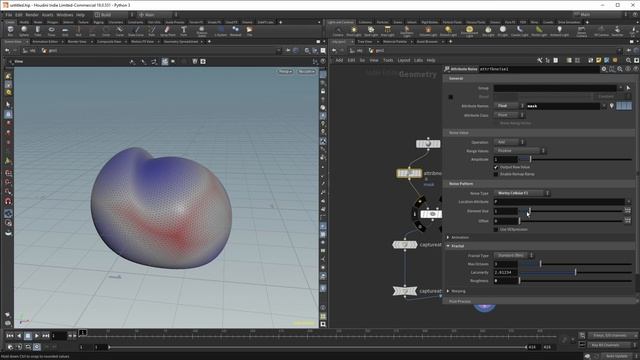Open the Fractal Type dropdown
Image resolution: width=640 pixels, height=360 pixels.
coord(513,256)
